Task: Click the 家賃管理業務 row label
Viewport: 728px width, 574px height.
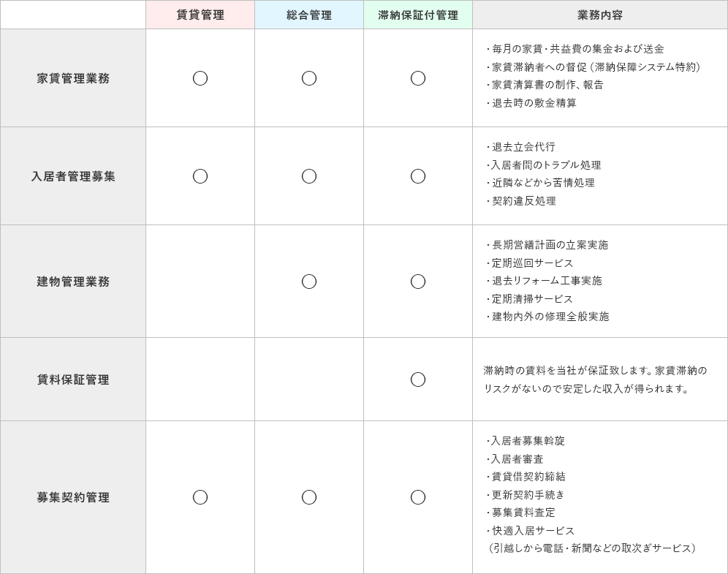Action: click(x=73, y=78)
